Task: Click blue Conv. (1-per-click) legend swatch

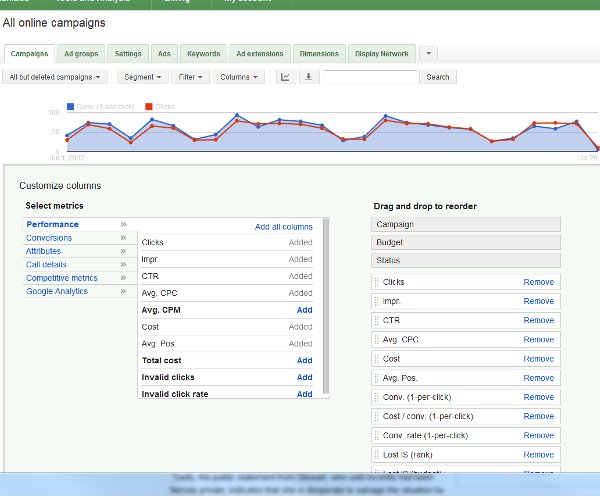Action: point(70,106)
